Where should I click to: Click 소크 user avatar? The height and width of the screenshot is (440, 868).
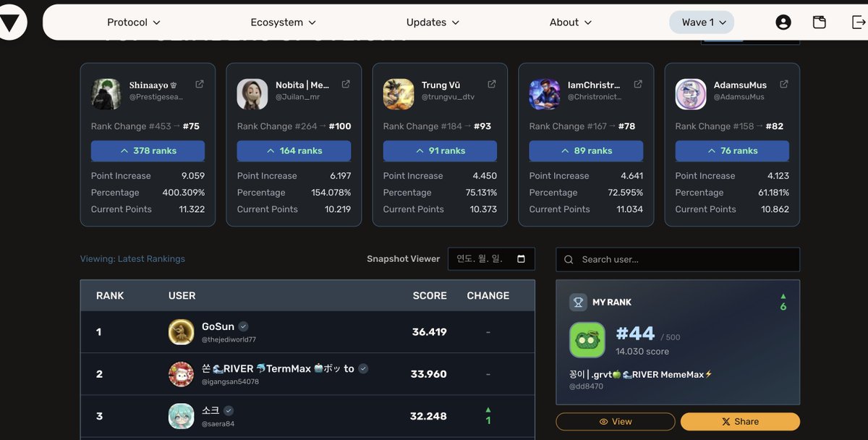click(x=181, y=416)
